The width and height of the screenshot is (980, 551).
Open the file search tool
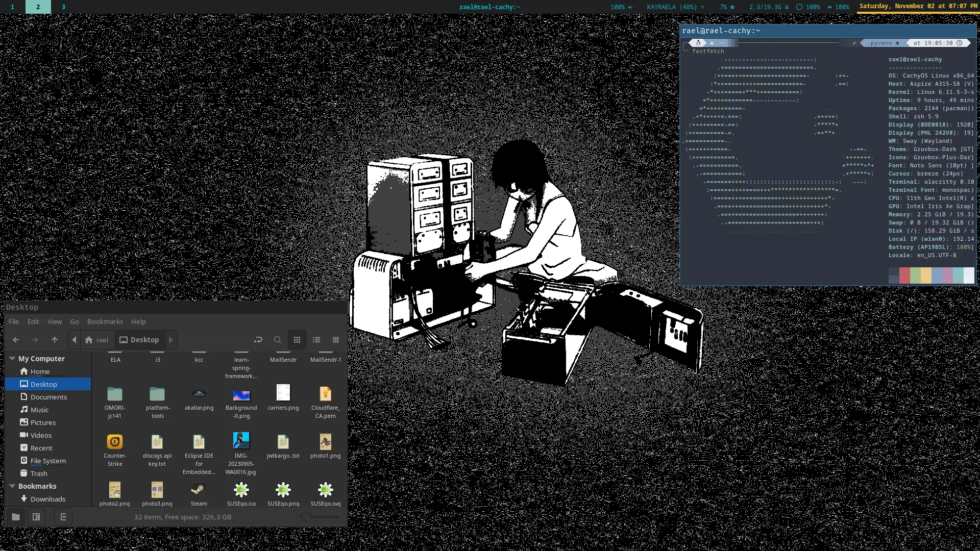point(278,340)
